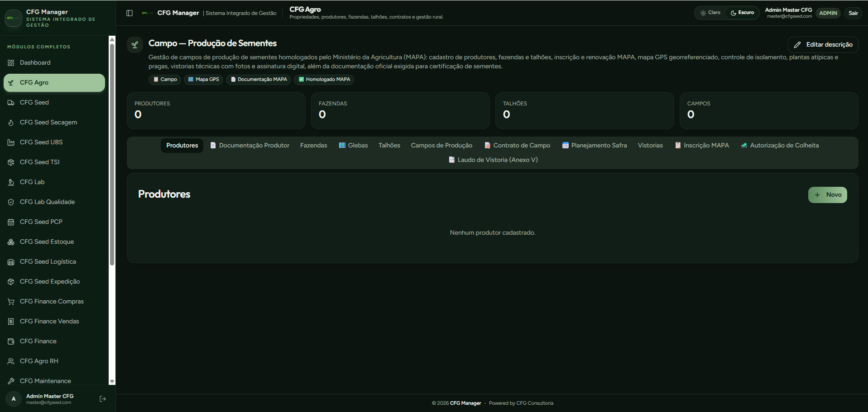Open the Documentação Produtor tab
The width and height of the screenshot is (868, 412).
pyautogui.click(x=249, y=145)
